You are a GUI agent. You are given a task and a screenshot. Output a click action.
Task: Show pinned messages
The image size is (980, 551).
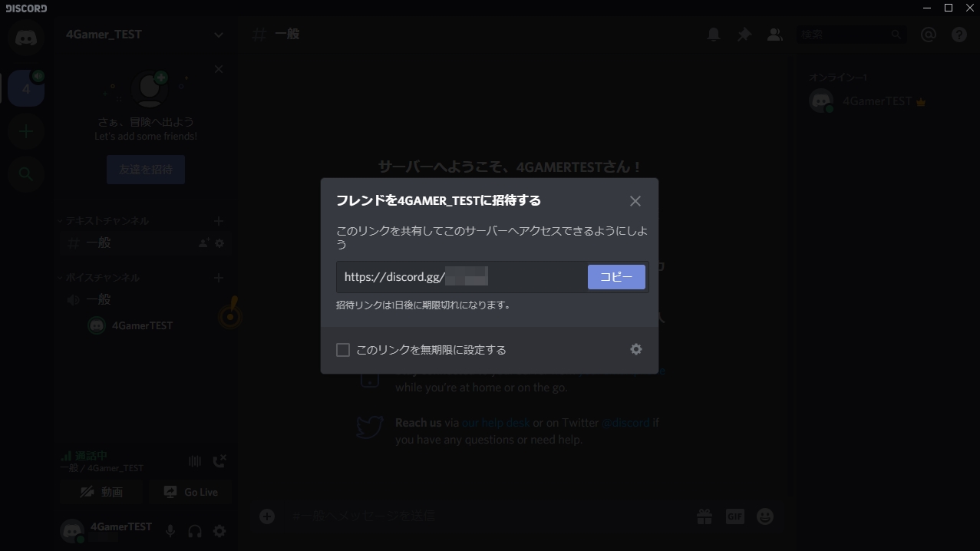tap(744, 35)
